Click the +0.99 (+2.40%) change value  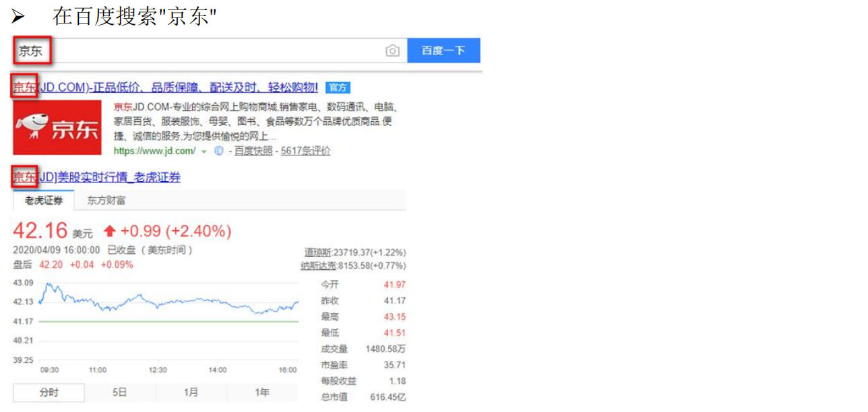pyautogui.click(x=177, y=231)
